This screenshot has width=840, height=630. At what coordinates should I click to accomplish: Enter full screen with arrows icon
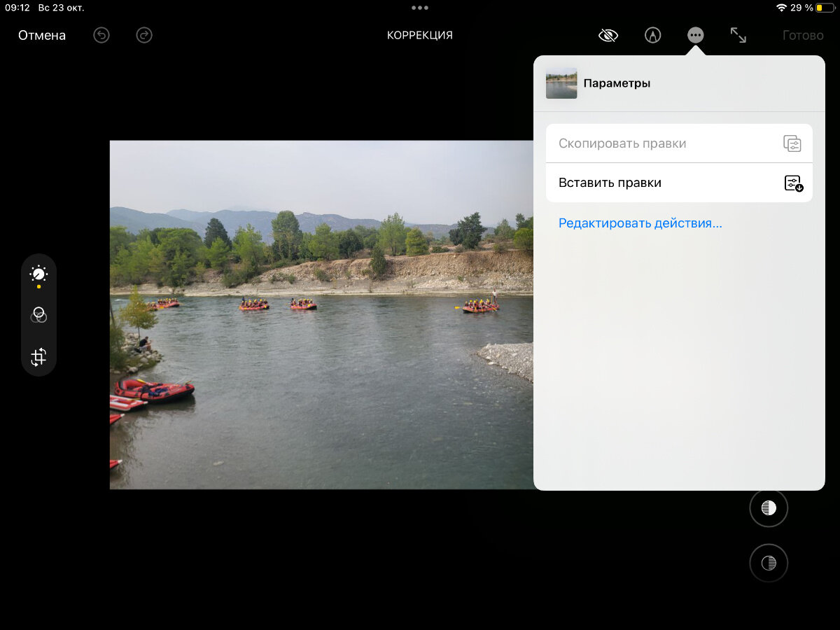click(738, 35)
